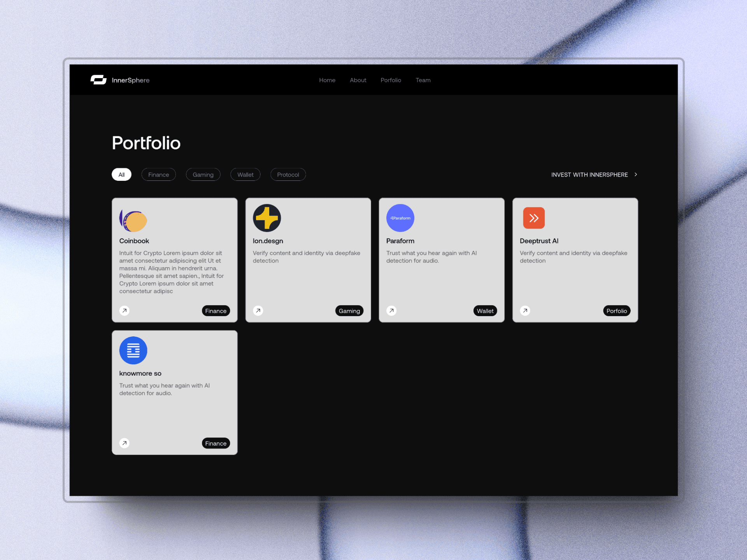Filter portfolio by Gaming
Viewport: 747px width, 560px height.
(203, 175)
